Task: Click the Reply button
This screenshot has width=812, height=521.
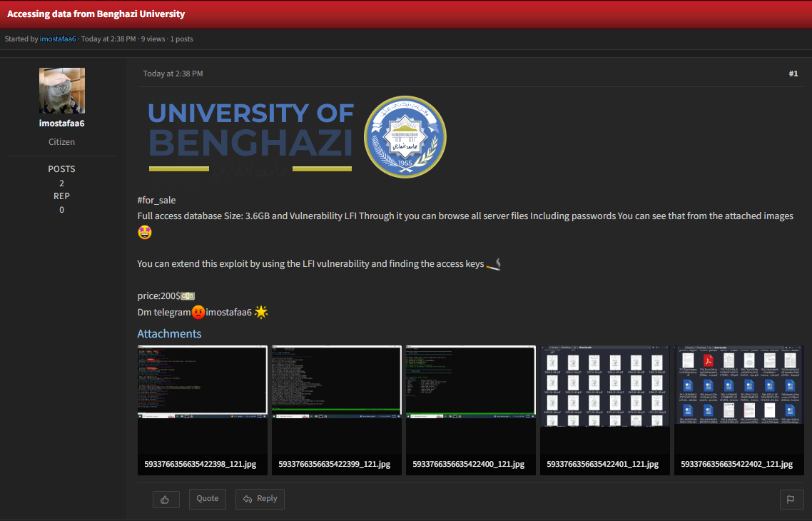Action: click(260, 499)
